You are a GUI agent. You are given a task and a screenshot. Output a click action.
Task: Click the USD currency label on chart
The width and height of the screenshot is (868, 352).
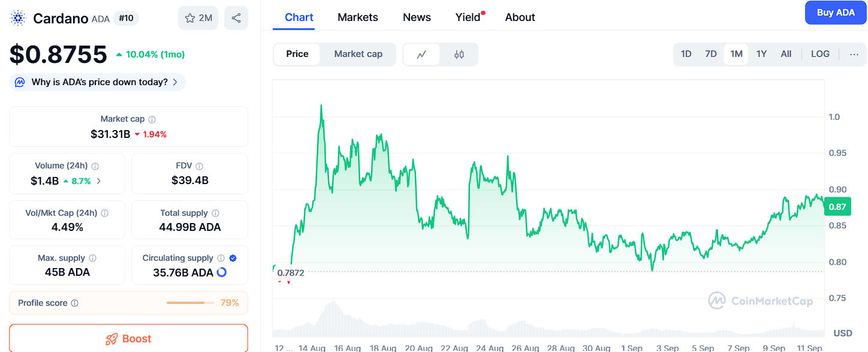point(843,333)
